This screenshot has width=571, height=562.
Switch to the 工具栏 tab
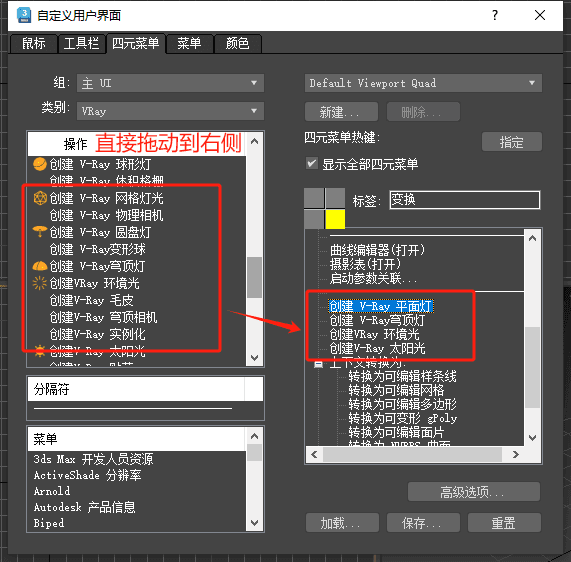(81, 43)
